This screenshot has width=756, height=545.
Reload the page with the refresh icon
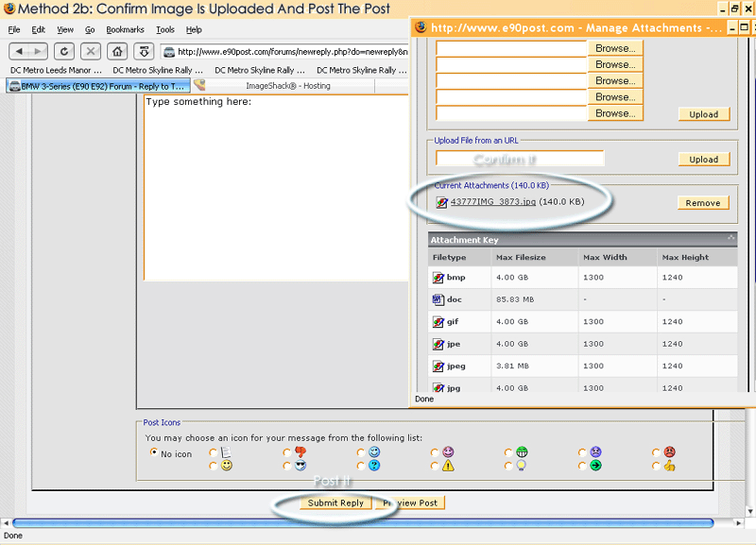coord(64,51)
